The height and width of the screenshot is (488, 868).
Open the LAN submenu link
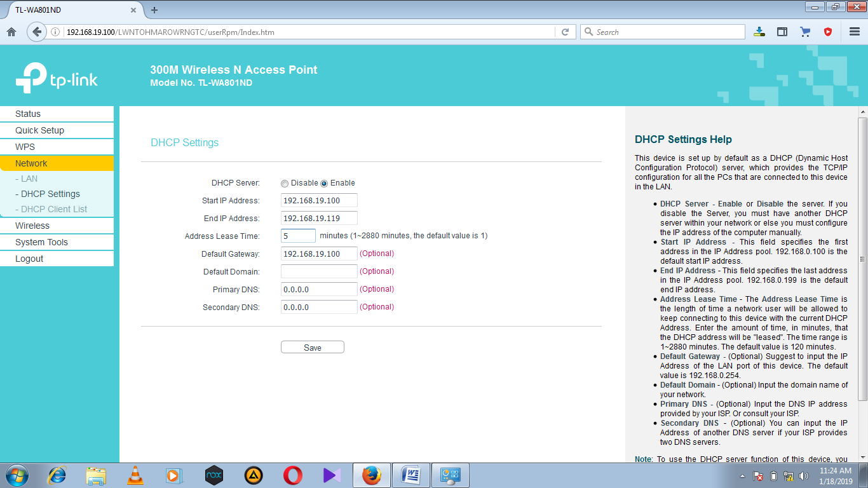[26, 179]
